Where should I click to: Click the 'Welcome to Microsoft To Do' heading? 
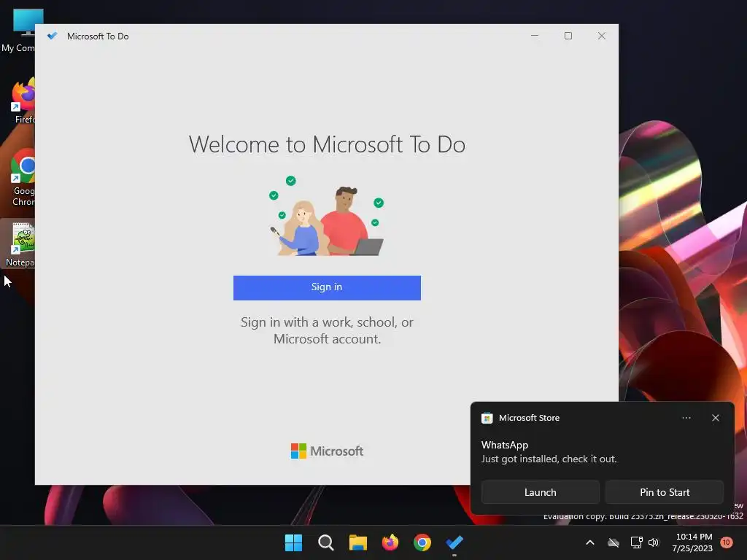327,144
